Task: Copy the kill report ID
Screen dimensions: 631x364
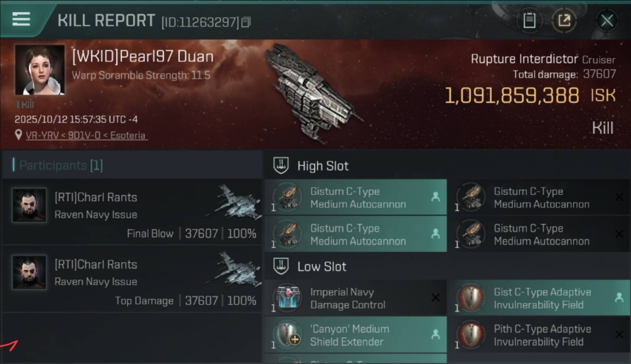Action: click(x=246, y=22)
